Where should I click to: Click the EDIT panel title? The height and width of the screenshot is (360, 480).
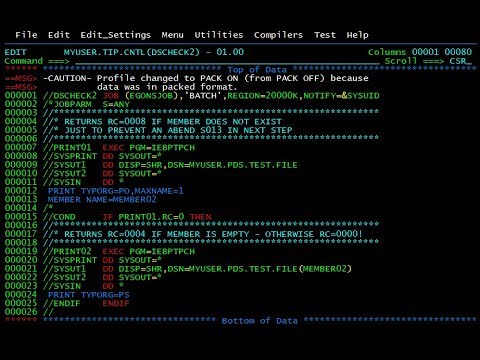point(15,52)
